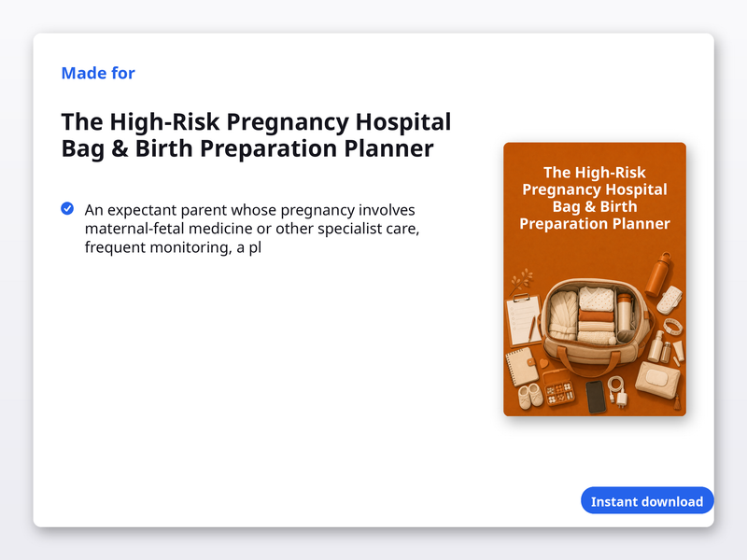747x560 pixels.
Task: Click the wipes pouch illustration
Action: click(x=658, y=380)
